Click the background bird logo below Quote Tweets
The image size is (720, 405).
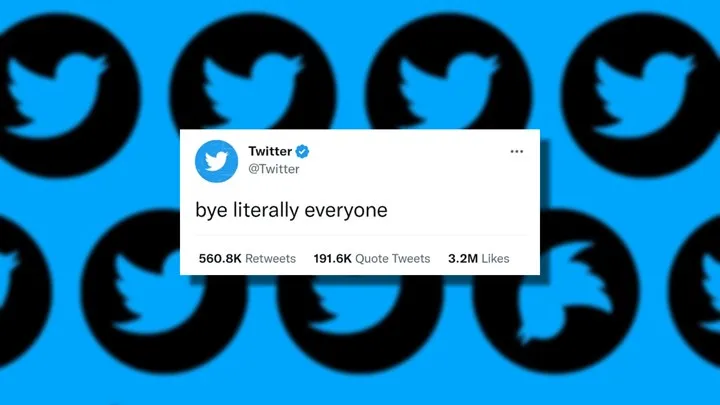pyautogui.click(x=360, y=321)
